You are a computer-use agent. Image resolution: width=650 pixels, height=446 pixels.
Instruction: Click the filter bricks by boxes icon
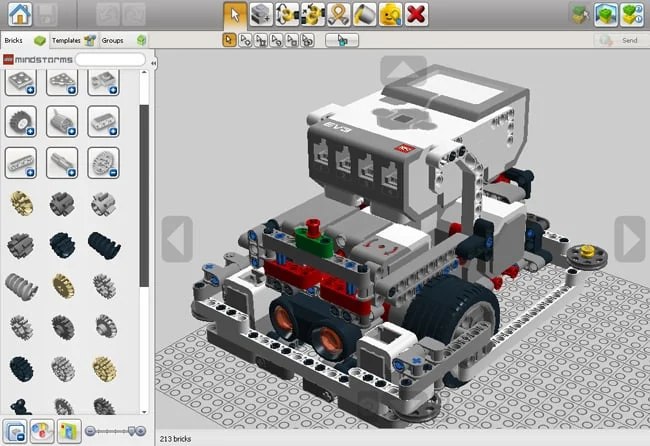[69, 431]
